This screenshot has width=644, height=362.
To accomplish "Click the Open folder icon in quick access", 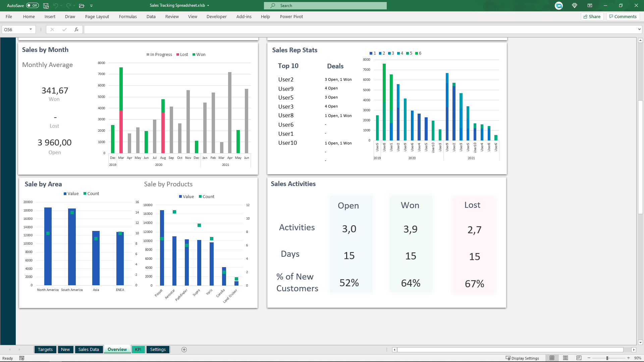I will [x=82, y=6].
